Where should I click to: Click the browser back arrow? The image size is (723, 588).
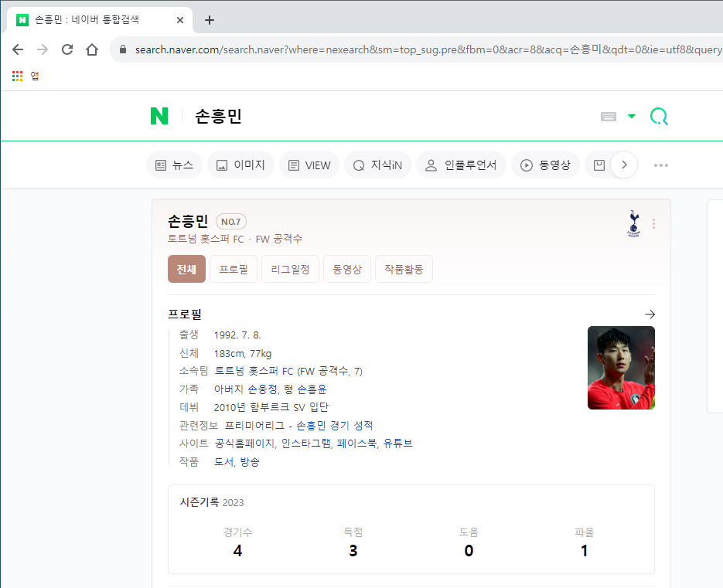pos(18,49)
